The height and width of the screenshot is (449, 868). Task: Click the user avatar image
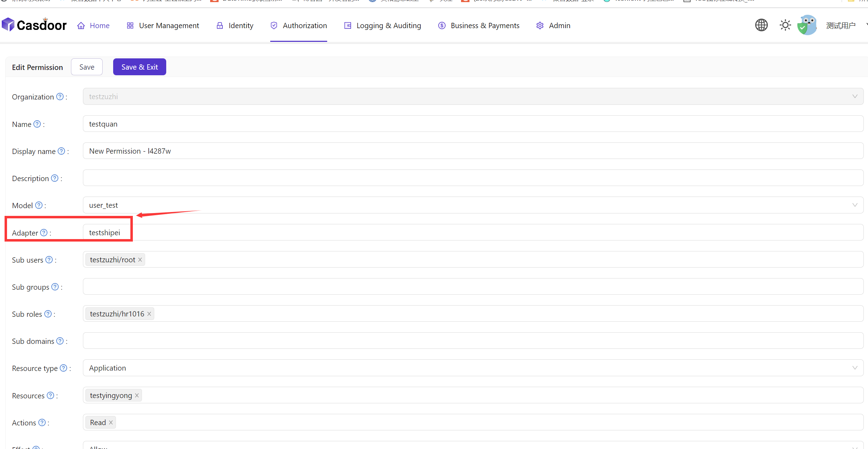(x=807, y=25)
